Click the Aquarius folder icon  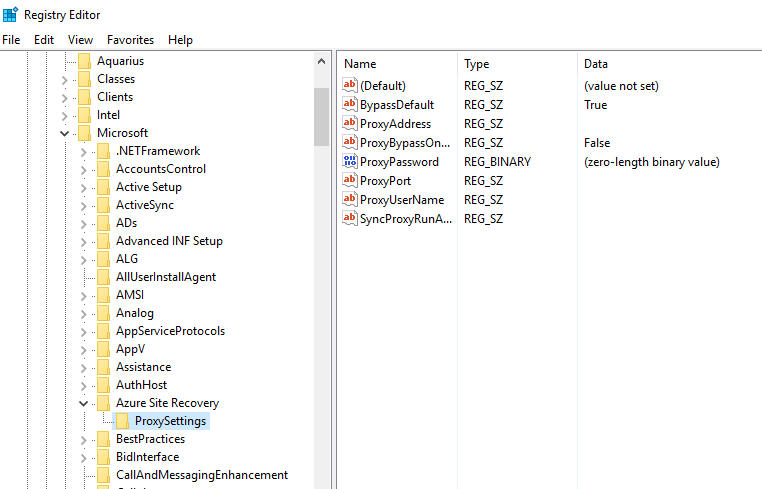tap(85, 61)
